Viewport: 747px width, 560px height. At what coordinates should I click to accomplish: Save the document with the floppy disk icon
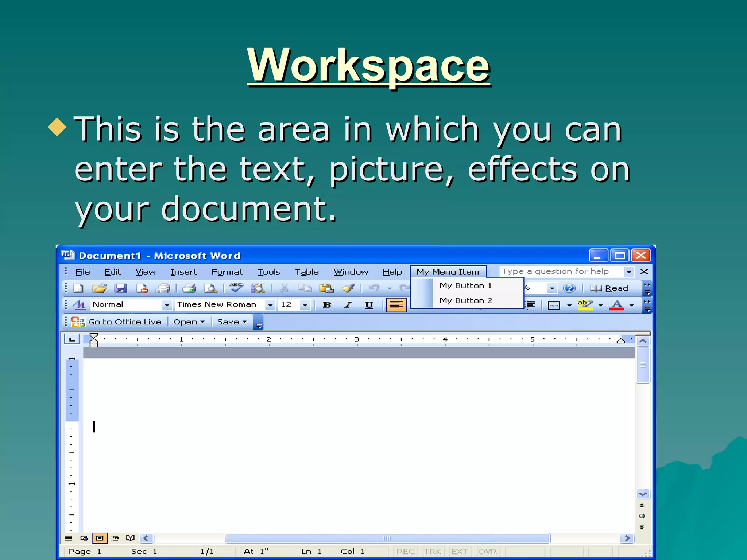pos(120,288)
